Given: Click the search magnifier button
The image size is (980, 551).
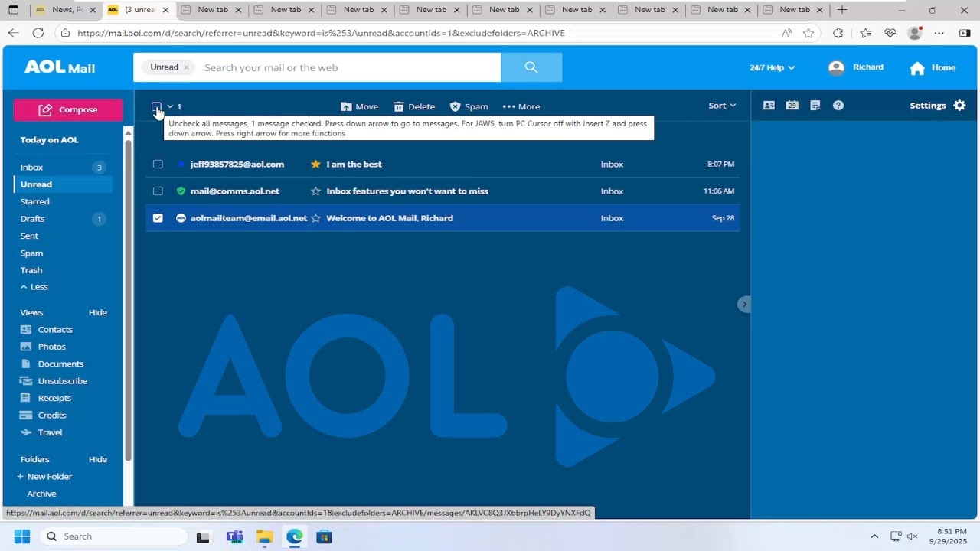Looking at the screenshot, I should 531,67.
